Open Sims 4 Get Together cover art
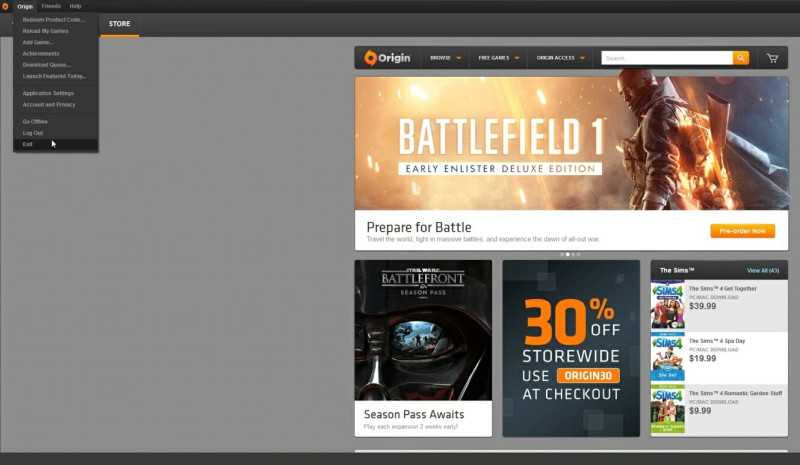Viewport: 800px width, 465px height. pos(667,305)
